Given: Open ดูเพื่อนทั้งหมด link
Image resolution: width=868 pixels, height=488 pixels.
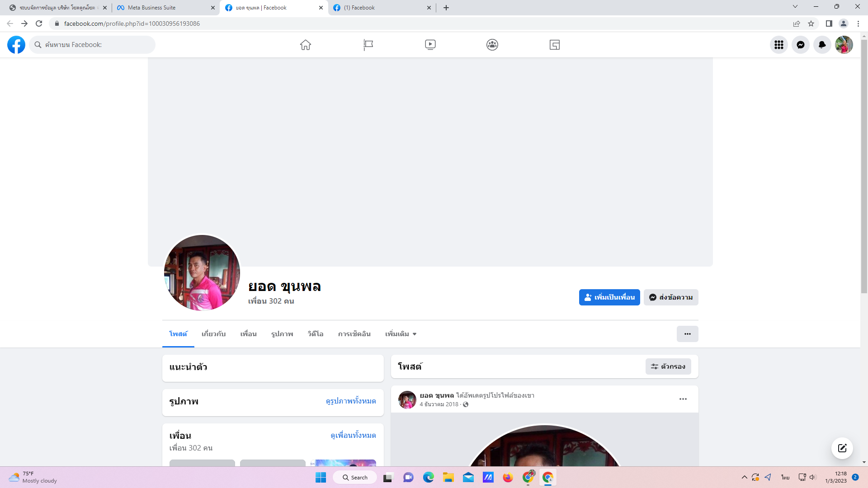Looking at the screenshot, I should 353,435.
